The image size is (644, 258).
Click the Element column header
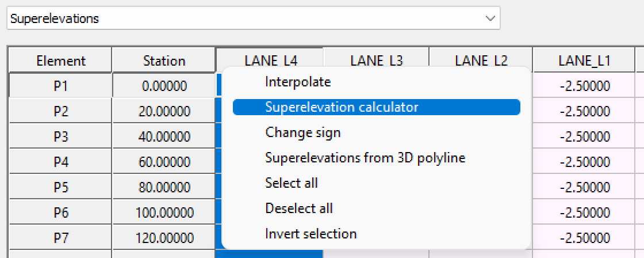(60, 60)
